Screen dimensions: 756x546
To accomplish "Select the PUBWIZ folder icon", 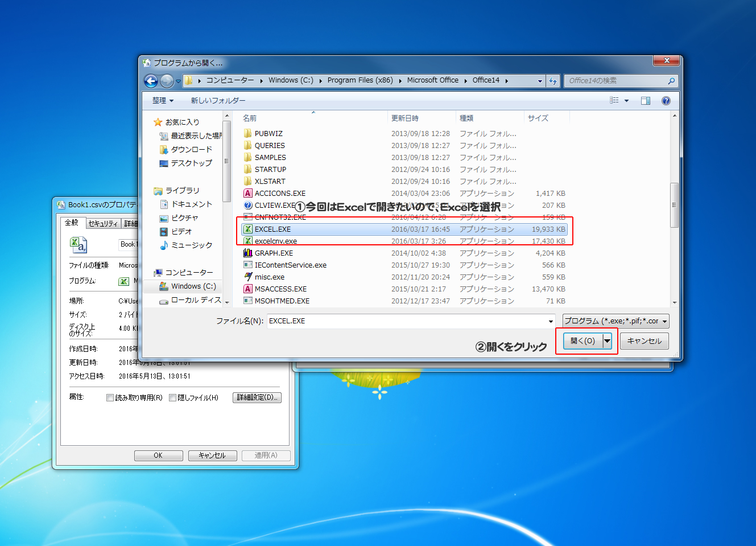I will point(248,133).
